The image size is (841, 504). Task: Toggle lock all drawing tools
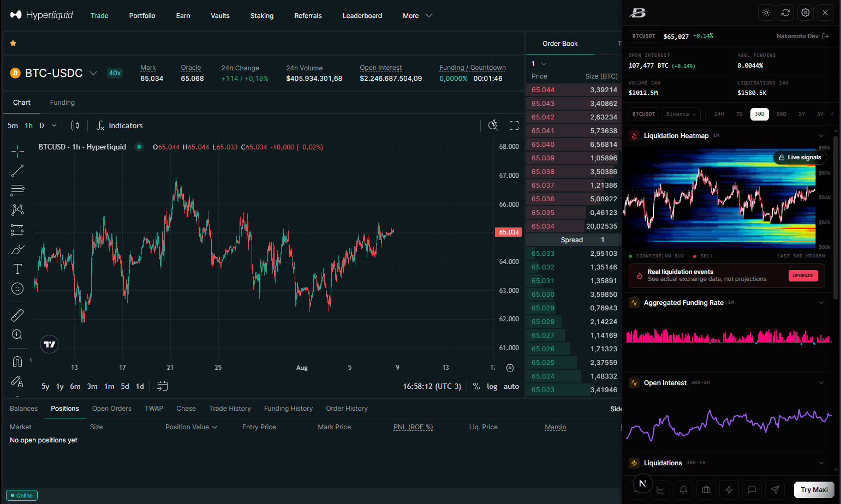tap(17, 381)
